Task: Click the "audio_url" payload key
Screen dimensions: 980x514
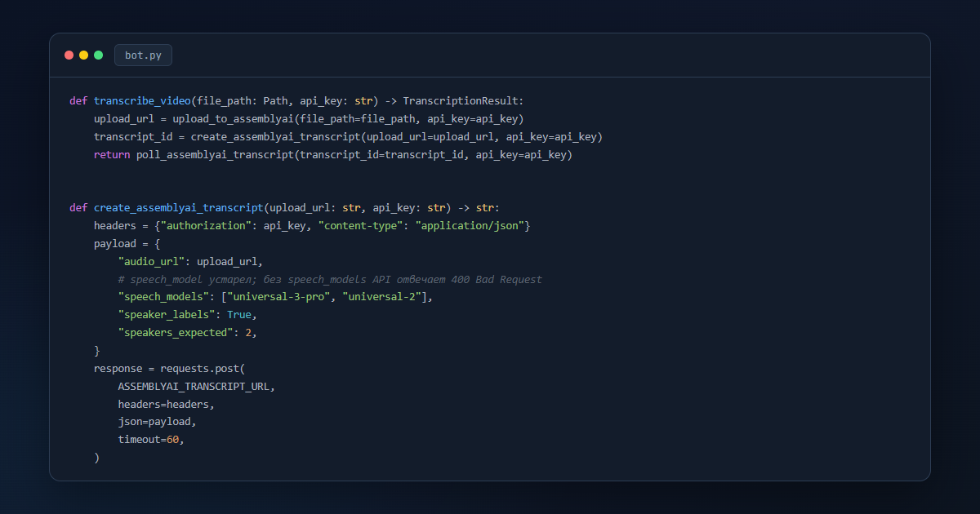Action: point(151,262)
